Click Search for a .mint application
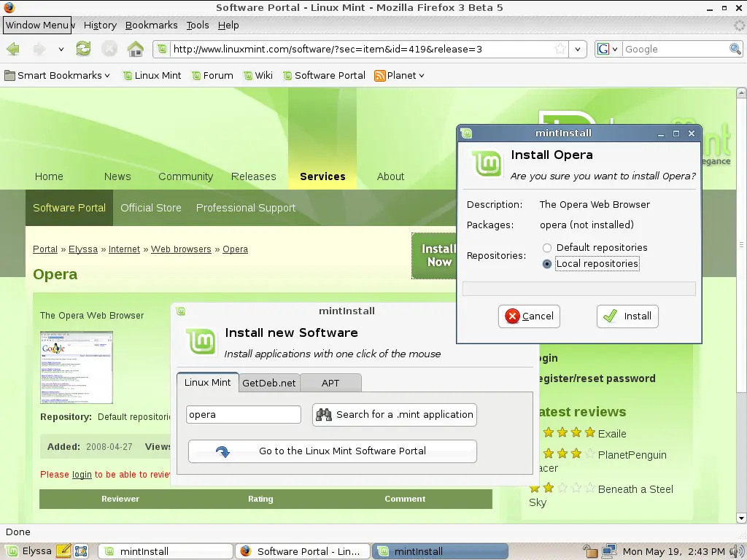 coord(395,415)
